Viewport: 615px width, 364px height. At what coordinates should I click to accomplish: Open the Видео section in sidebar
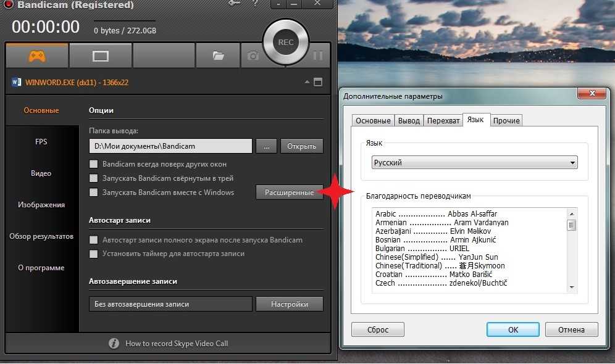tap(41, 173)
